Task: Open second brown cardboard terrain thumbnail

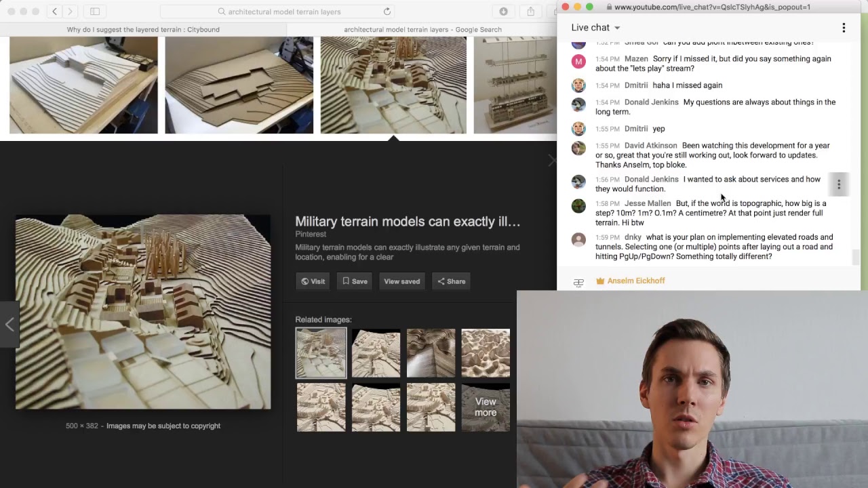Action: coord(239,85)
